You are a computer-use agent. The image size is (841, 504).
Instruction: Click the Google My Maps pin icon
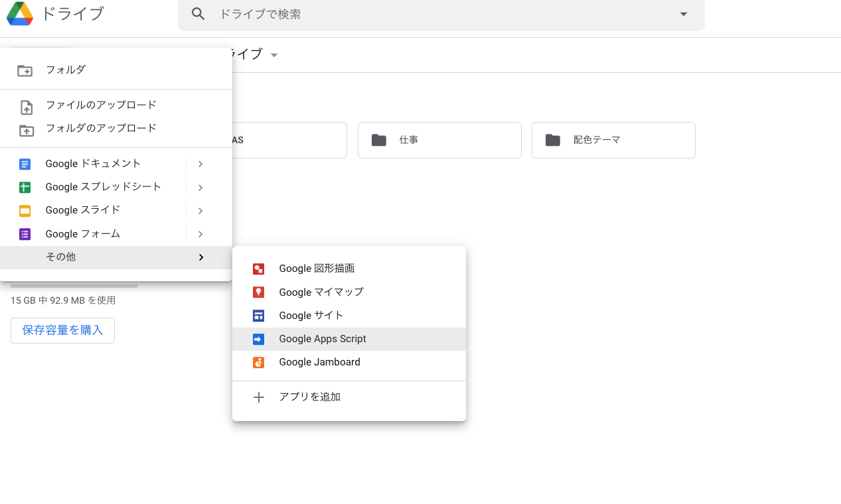click(x=259, y=292)
